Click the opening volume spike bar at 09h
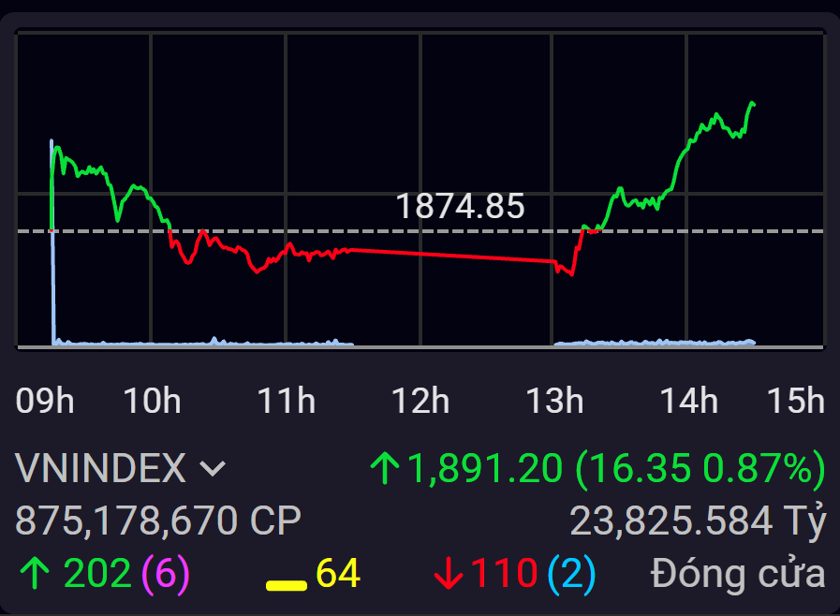 point(52,242)
